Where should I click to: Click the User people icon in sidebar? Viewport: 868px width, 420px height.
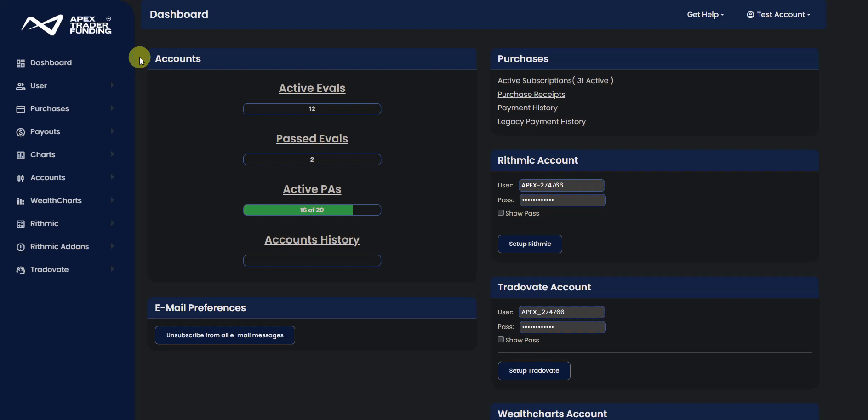pos(20,86)
